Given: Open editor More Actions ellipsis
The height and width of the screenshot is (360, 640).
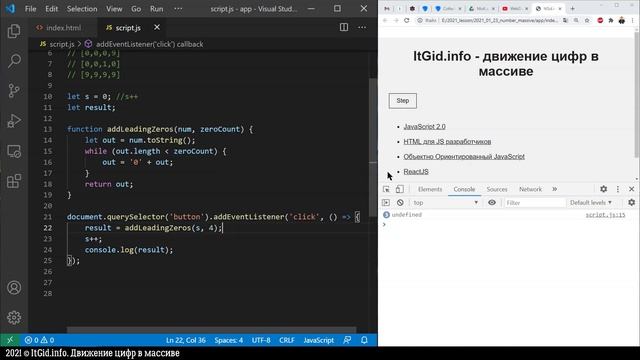Looking at the screenshot, I should point(362,27).
